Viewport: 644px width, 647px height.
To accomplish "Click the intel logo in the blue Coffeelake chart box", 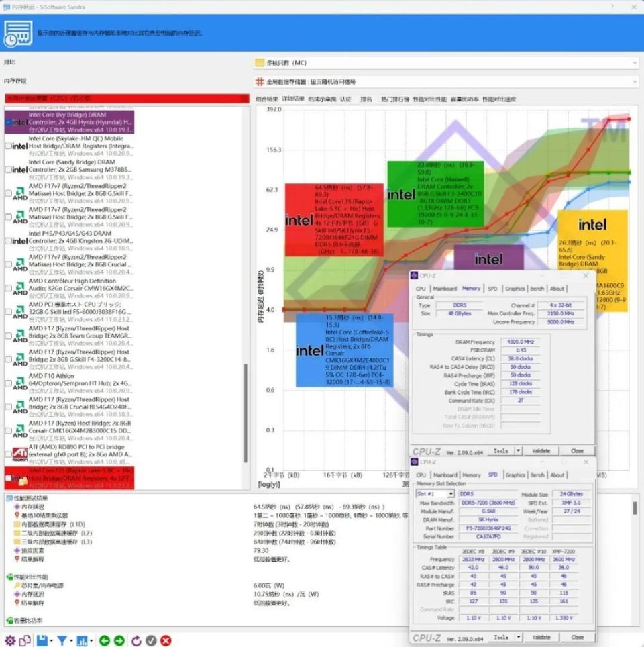I will coord(310,351).
